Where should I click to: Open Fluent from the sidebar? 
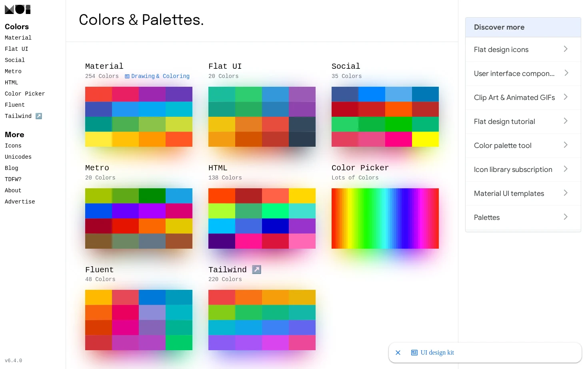(x=15, y=105)
